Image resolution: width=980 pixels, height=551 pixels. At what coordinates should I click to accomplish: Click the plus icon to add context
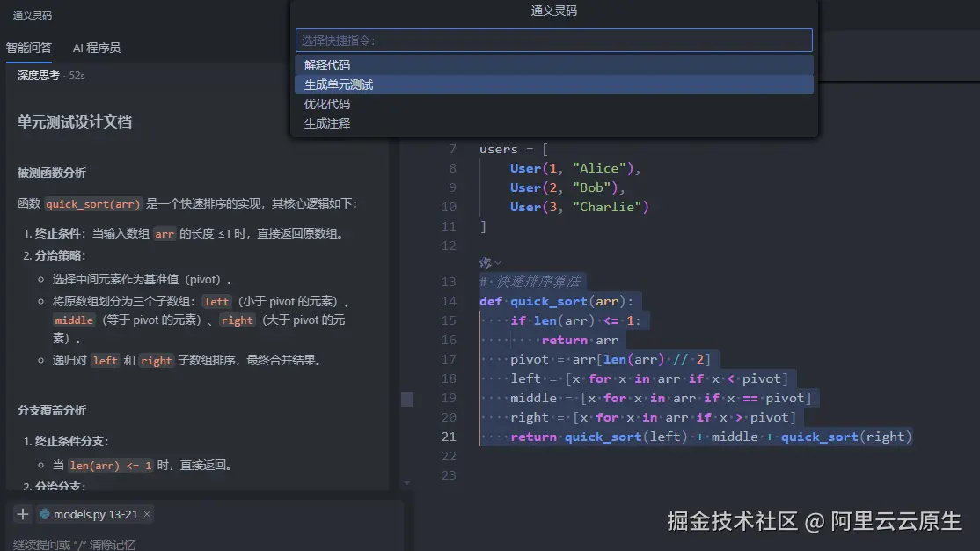click(x=23, y=514)
